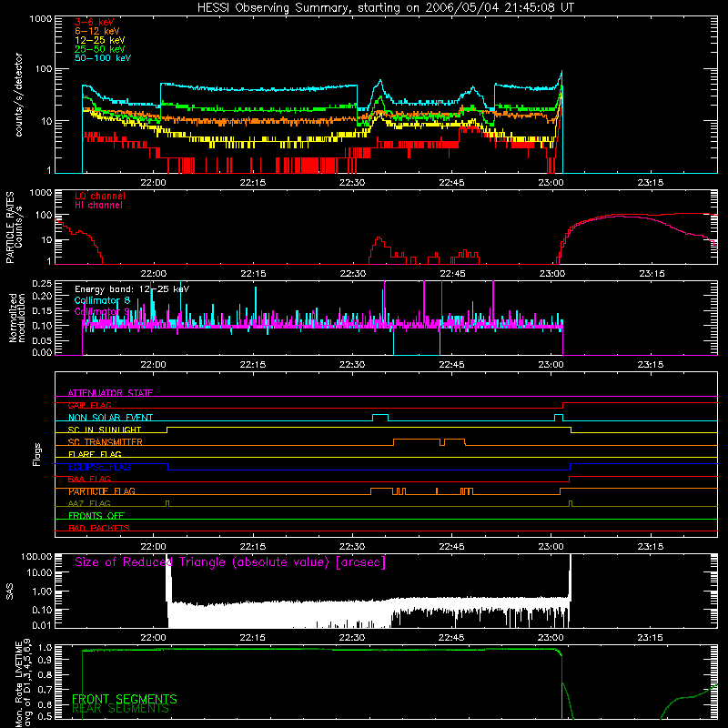Image resolution: width=728 pixels, height=728 pixels.
Task: Click the Energy band: 12-25 keV text
Action: click(132, 289)
